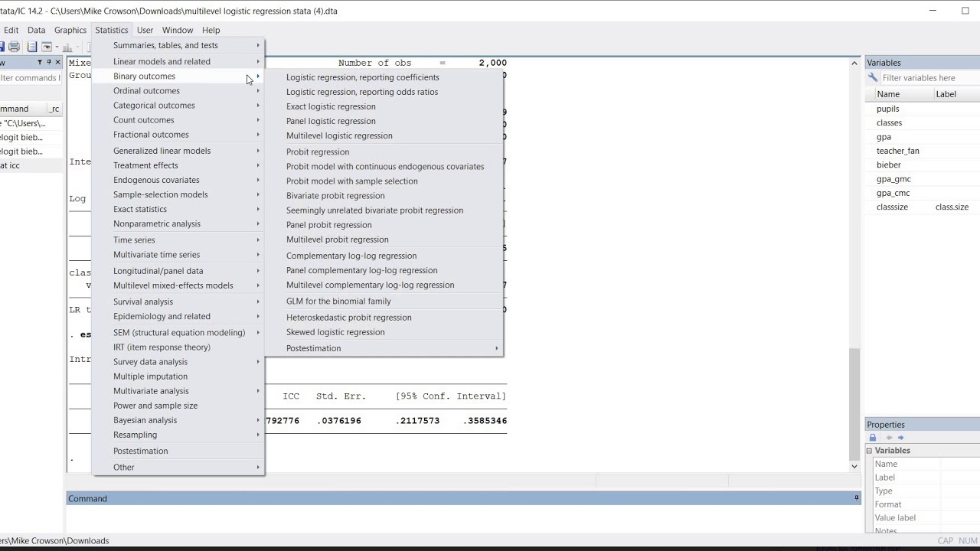980x551 pixels.
Task: Select the 'at icc' command in Review
Action: pyautogui.click(x=31, y=165)
